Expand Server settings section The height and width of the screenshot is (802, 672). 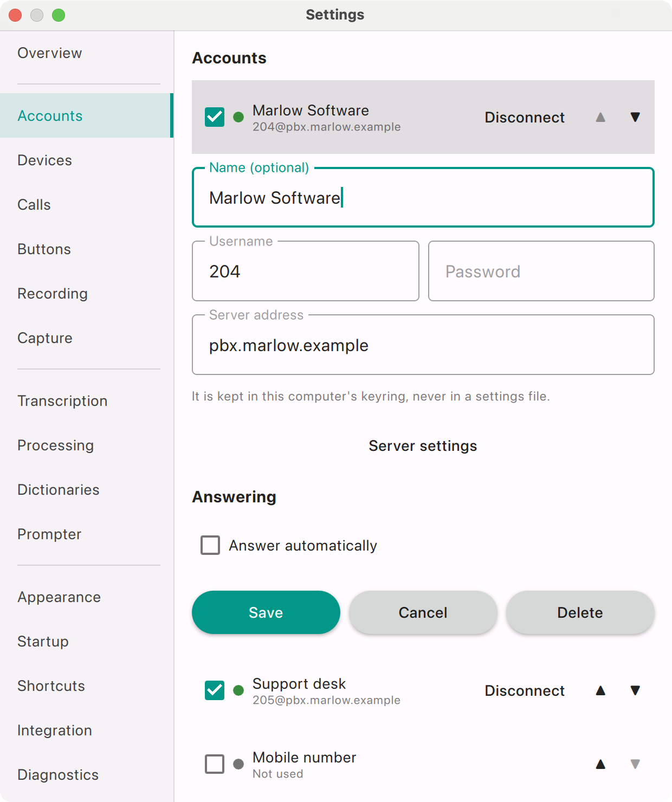(423, 446)
